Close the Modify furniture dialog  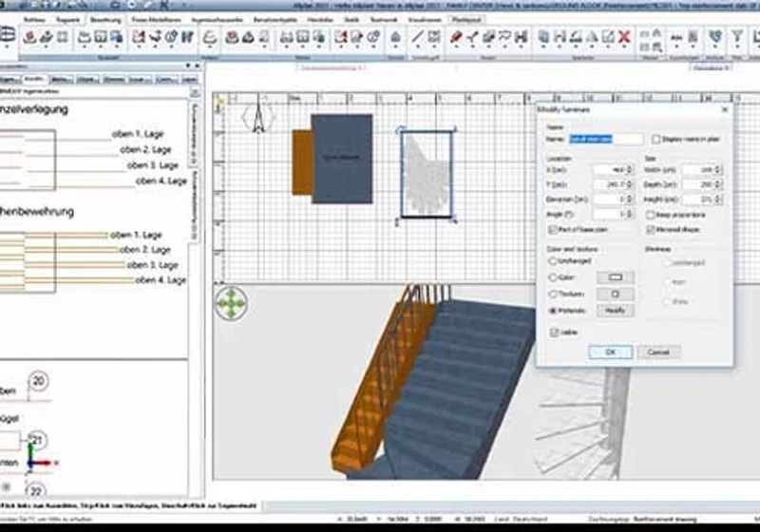click(x=725, y=109)
